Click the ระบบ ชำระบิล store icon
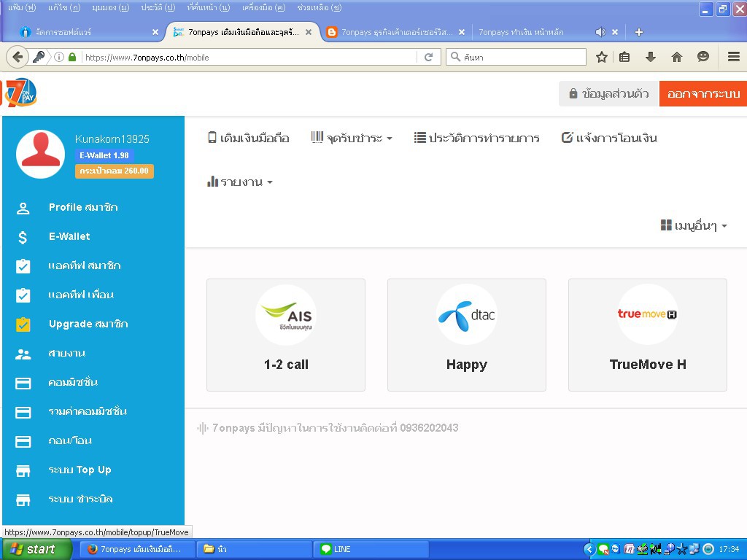Screen dimensions: 747x560 23,500
